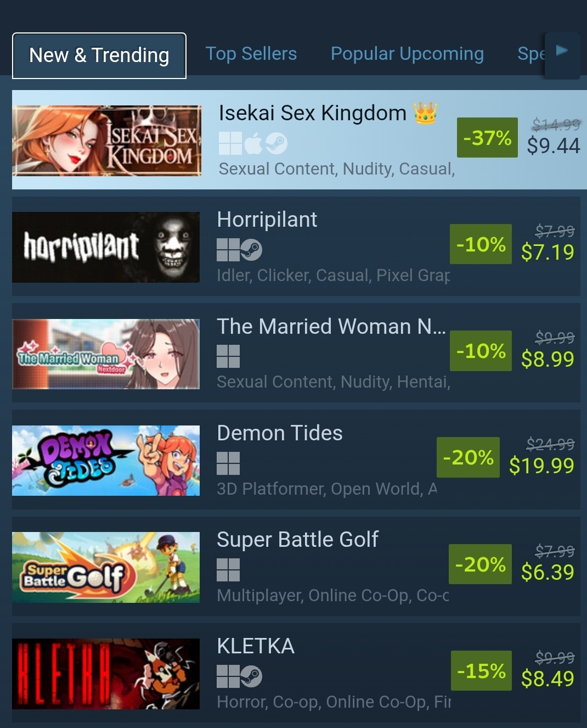Click the -20% discount badge for Demon Tides
587x728 pixels.
[468, 457]
